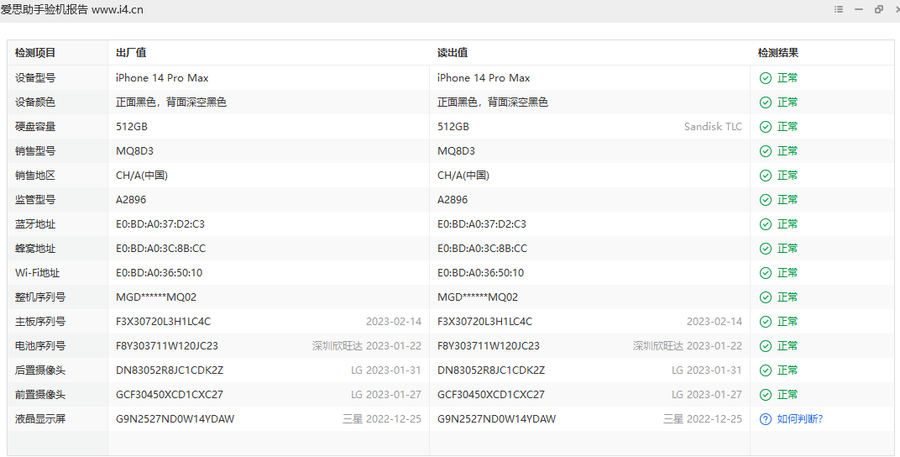Click green check icon in Wi-Fi地址 row
The width and height of the screenshot is (900, 457).
tap(765, 273)
